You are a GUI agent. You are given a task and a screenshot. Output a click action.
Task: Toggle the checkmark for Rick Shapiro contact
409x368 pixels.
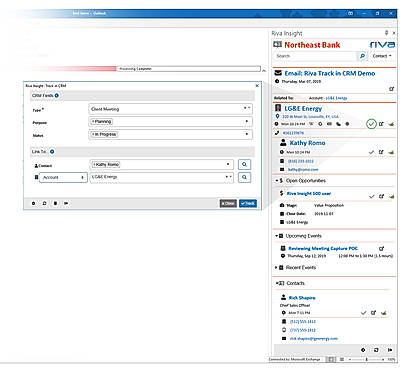tap(363, 313)
